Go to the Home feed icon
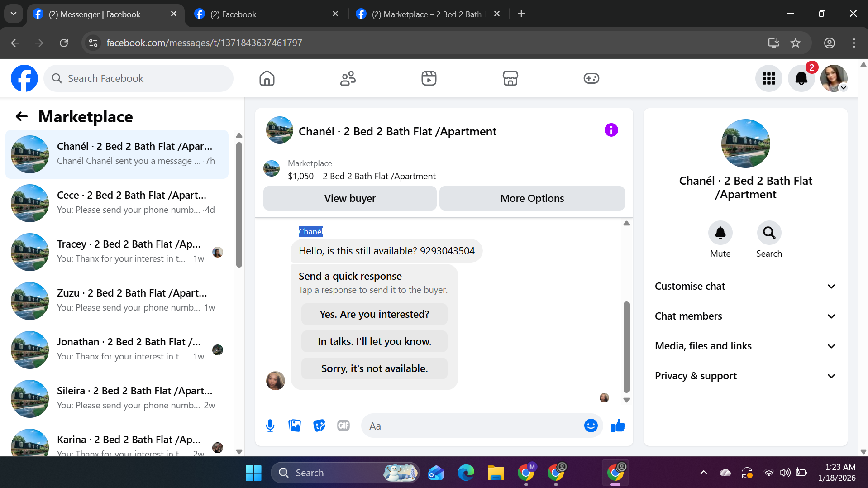The image size is (868, 488). pos(267,78)
